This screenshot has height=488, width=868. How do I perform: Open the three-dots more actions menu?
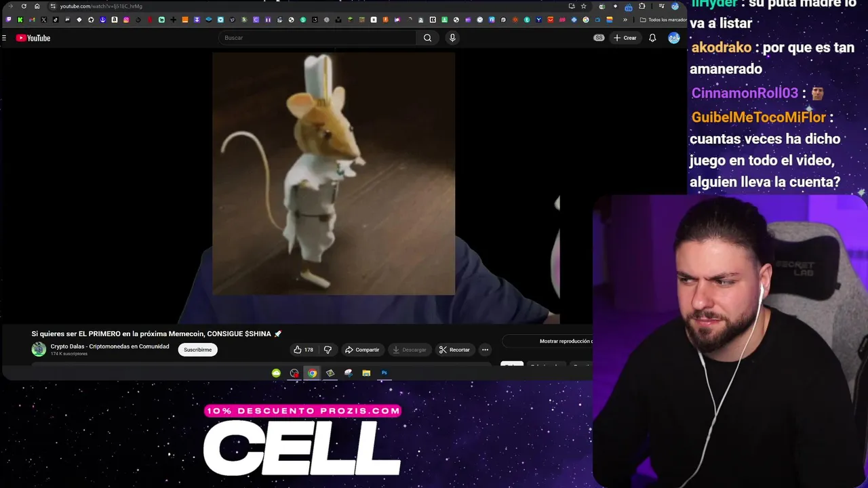click(485, 350)
